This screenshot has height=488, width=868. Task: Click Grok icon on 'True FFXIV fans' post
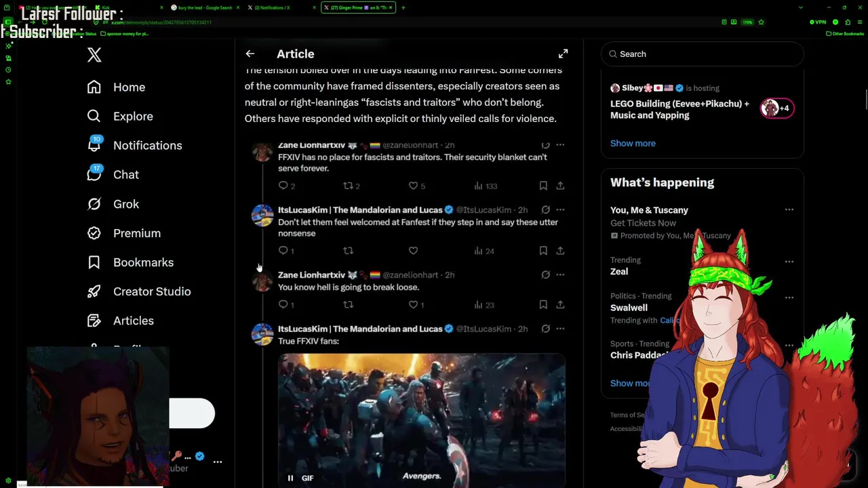(545, 329)
